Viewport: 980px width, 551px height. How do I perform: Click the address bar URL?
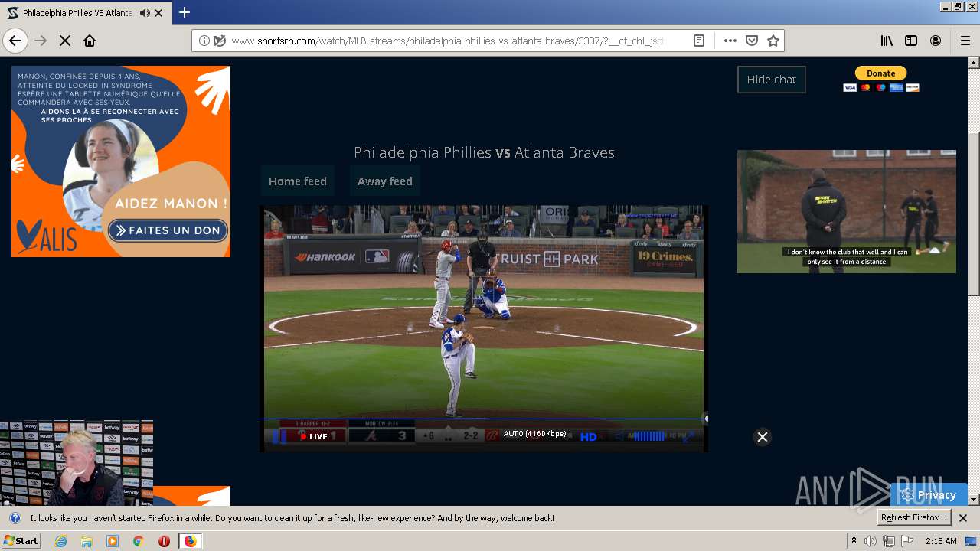point(447,41)
